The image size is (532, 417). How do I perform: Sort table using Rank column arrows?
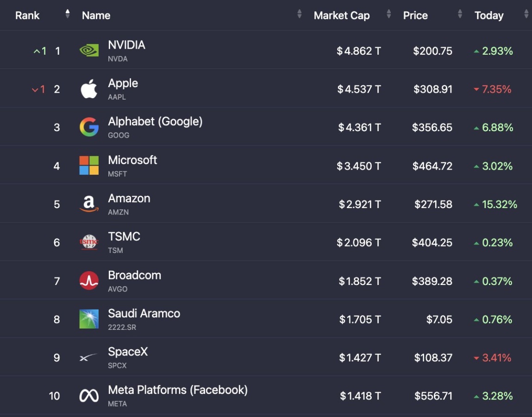(68, 14)
